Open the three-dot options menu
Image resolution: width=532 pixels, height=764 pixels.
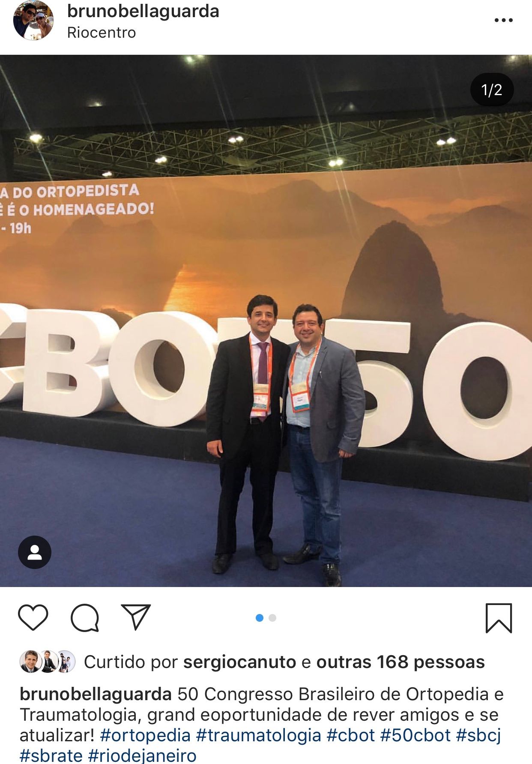(x=503, y=20)
